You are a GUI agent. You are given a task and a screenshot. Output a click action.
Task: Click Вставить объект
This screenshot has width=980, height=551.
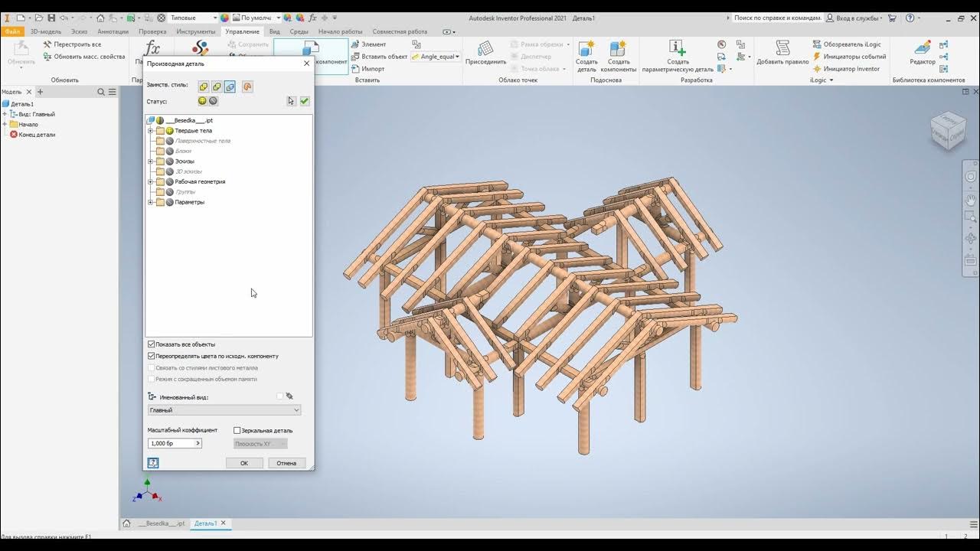coord(379,57)
